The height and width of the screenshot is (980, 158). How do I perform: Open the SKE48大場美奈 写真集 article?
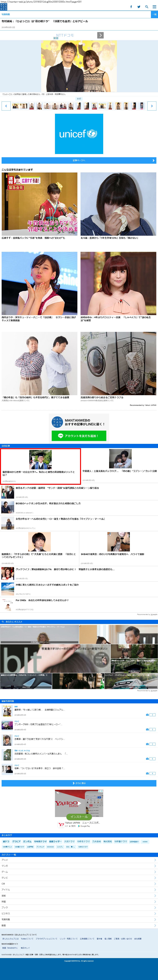pos(118,549)
